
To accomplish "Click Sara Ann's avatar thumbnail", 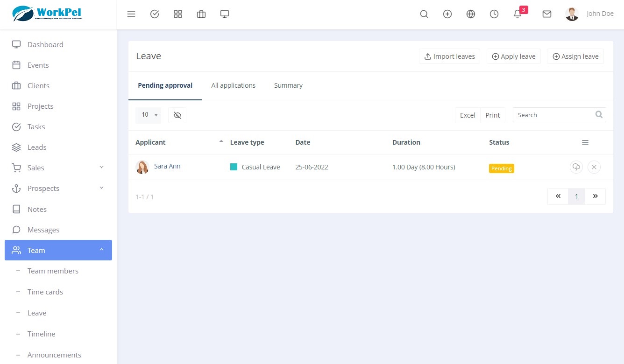I will tap(142, 167).
